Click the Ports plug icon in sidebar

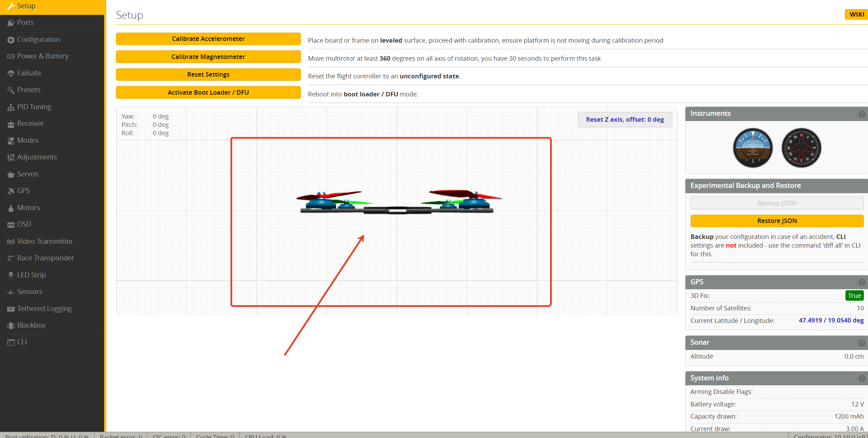[x=11, y=23]
